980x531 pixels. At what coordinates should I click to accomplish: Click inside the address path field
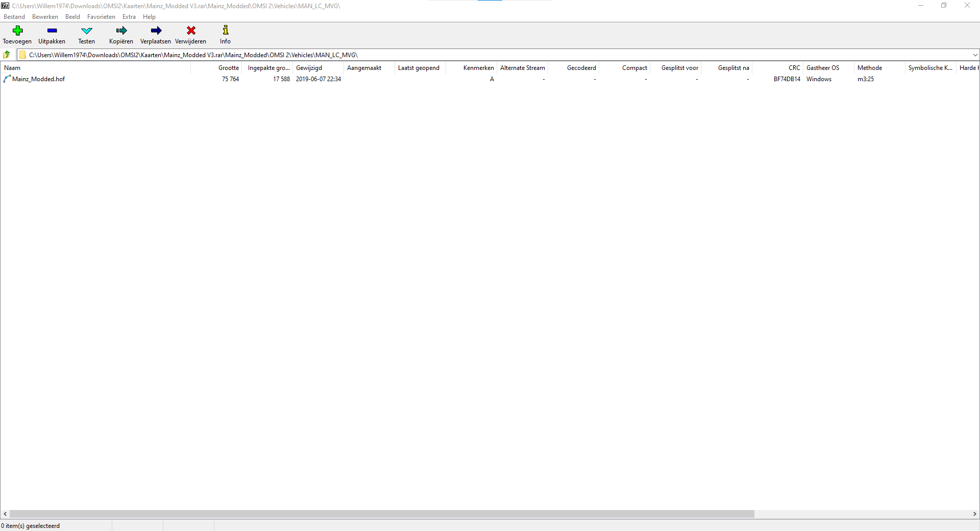point(459,55)
